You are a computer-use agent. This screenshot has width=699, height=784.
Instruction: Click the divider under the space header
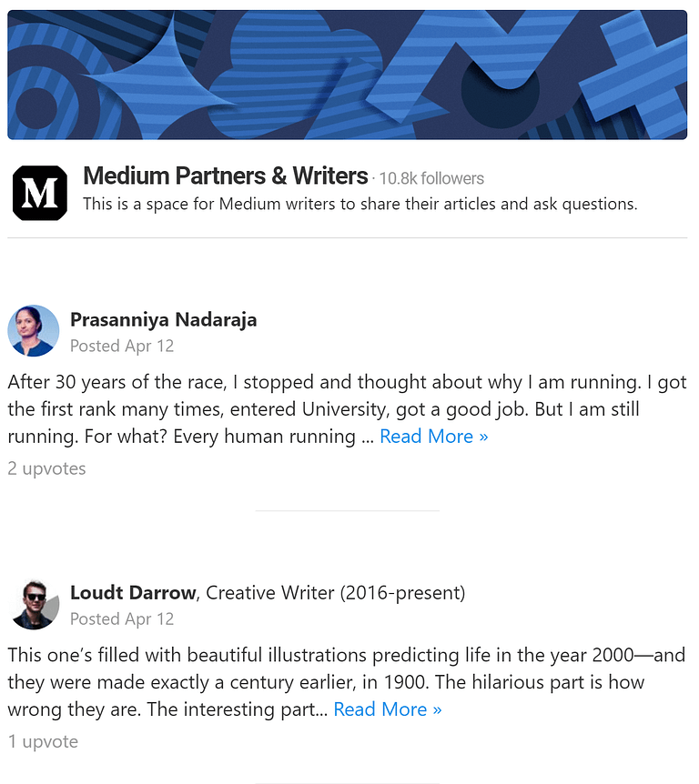tap(349, 238)
